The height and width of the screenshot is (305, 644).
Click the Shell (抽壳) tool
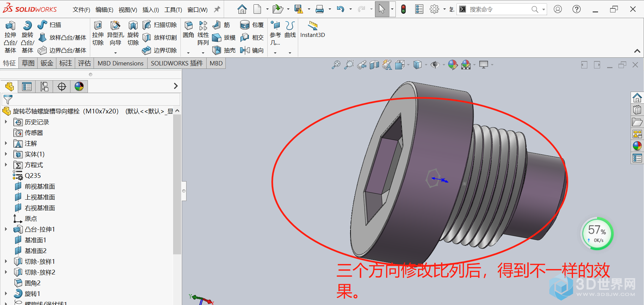[x=224, y=50]
